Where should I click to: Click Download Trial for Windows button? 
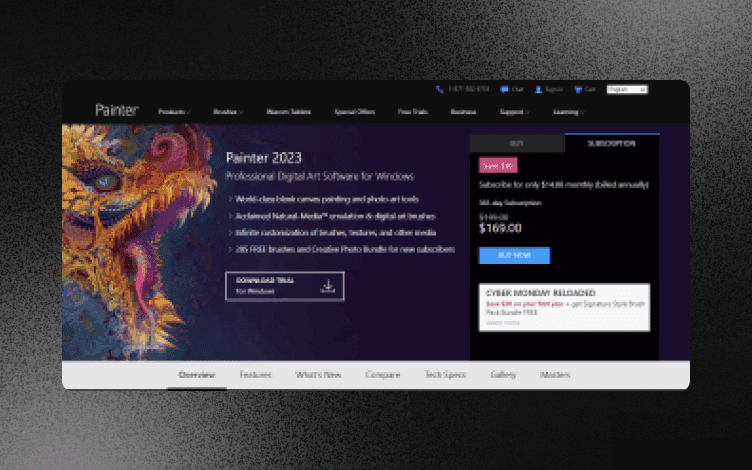coord(284,286)
